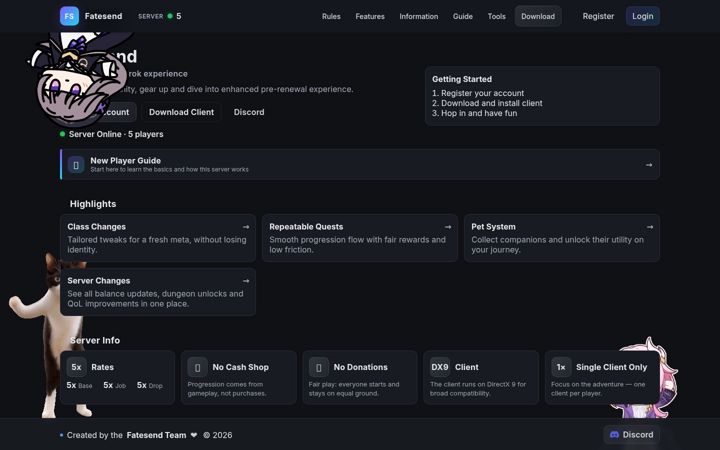
Task: Click the Discord logo icon in footer
Action: click(x=614, y=434)
